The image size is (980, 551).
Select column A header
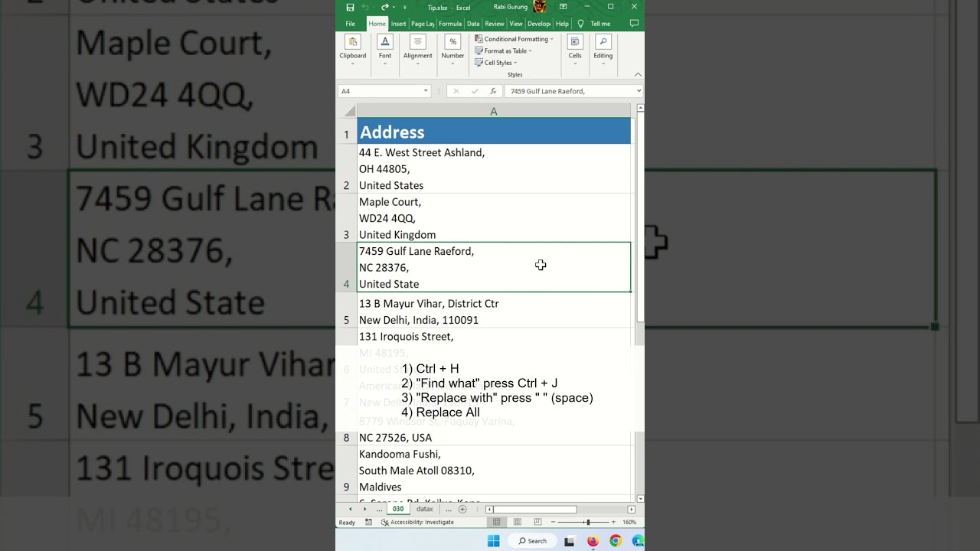click(x=494, y=112)
